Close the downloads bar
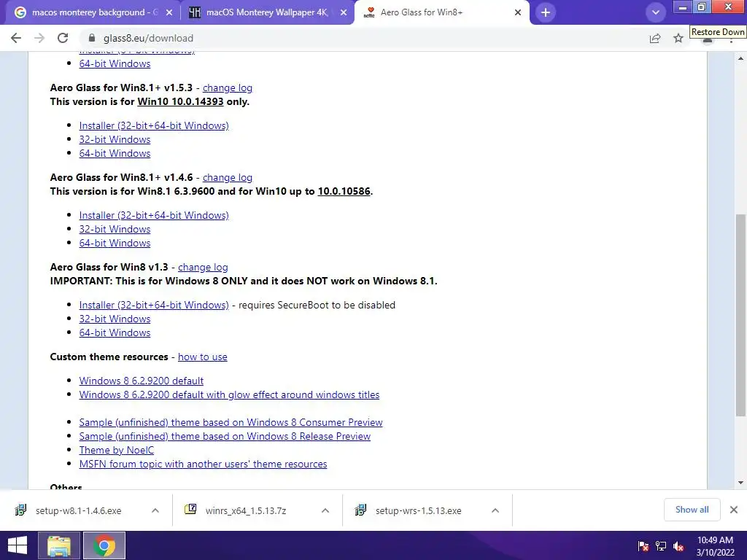747x560 pixels. click(x=734, y=510)
